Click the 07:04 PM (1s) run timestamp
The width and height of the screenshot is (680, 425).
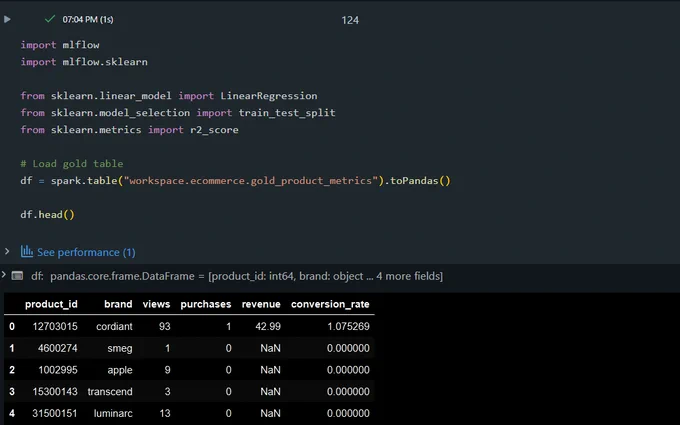tap(88, 20)
